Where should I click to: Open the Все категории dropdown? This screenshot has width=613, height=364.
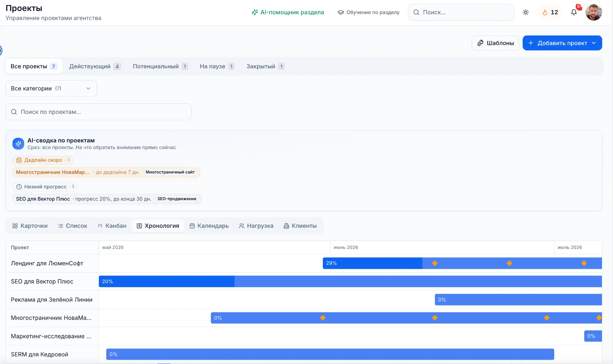click(51, 88)
